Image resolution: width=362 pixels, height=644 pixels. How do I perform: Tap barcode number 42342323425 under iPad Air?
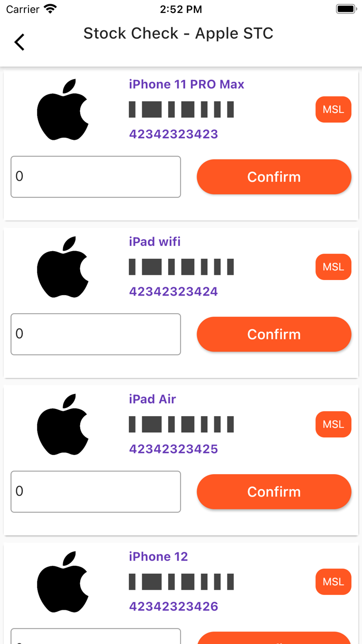point(173,449)
